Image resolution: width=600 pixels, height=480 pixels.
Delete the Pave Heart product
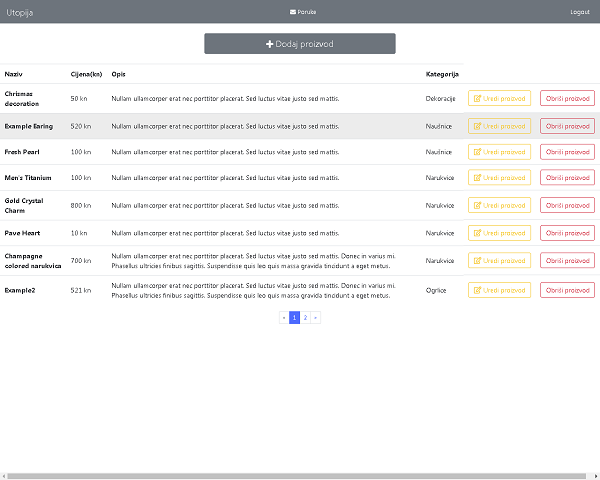(567, 233)
